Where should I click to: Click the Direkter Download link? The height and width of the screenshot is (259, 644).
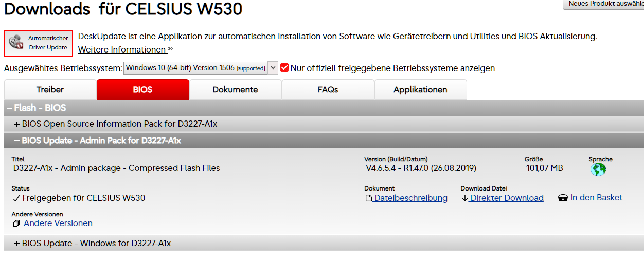click(x=507, y=198)
